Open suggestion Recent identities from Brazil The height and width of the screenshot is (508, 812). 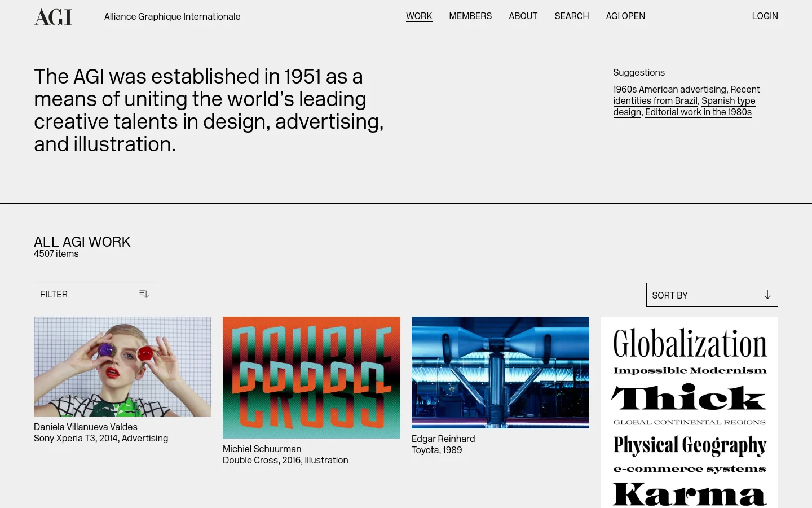[x=687, y=95]
